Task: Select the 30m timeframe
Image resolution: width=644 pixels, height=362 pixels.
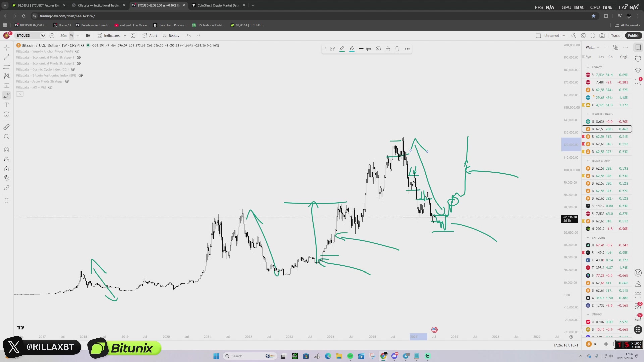Action: pos(64,36)
